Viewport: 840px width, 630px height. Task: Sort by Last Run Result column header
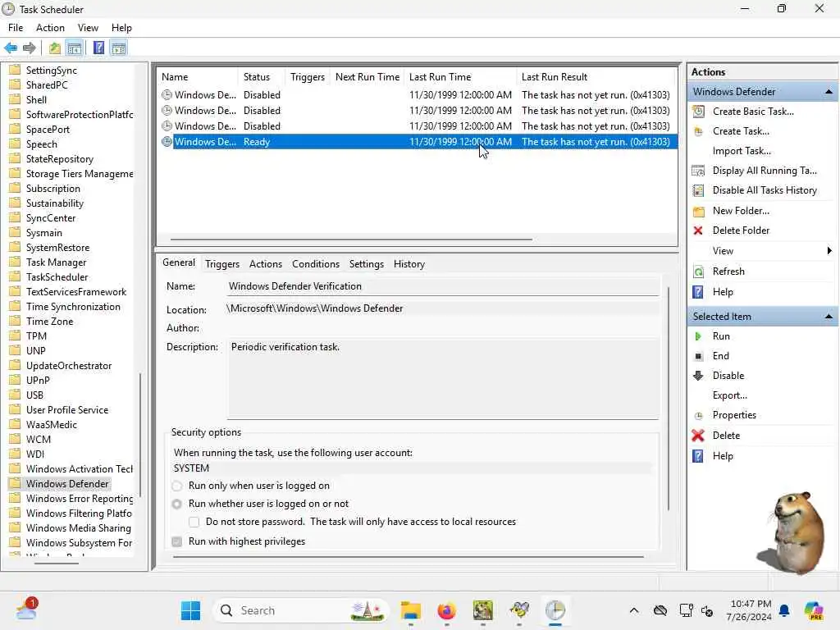click(x=555, y=77)
